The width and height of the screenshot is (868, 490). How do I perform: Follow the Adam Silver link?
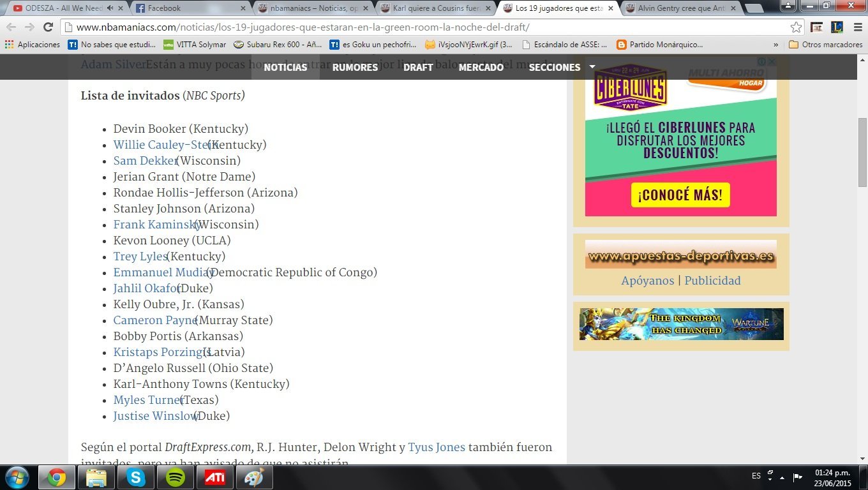click(113, 64)
